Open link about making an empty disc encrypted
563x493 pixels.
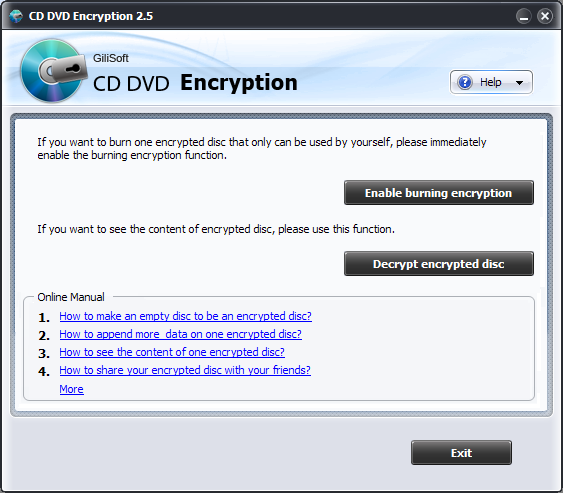[x=186, y=316]
